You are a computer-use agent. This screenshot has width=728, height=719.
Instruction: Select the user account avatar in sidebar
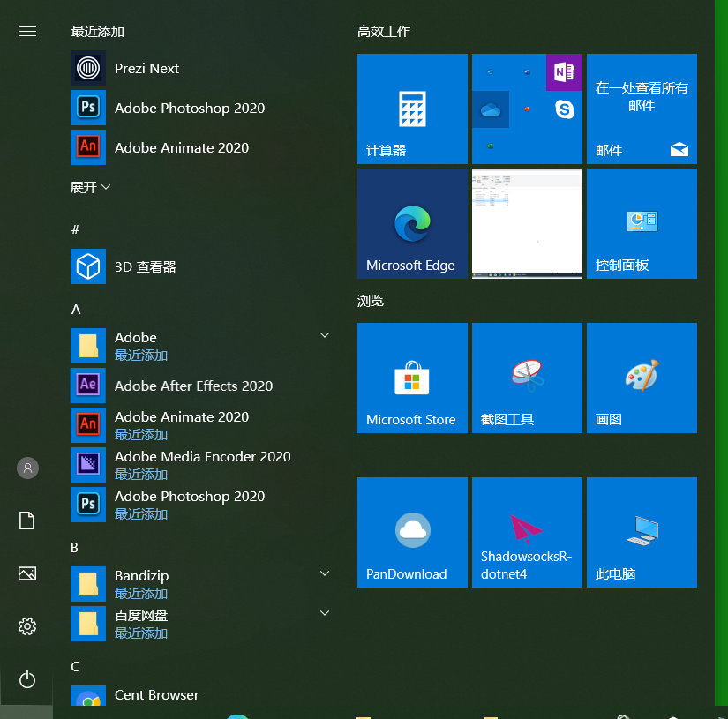(26, 468)
